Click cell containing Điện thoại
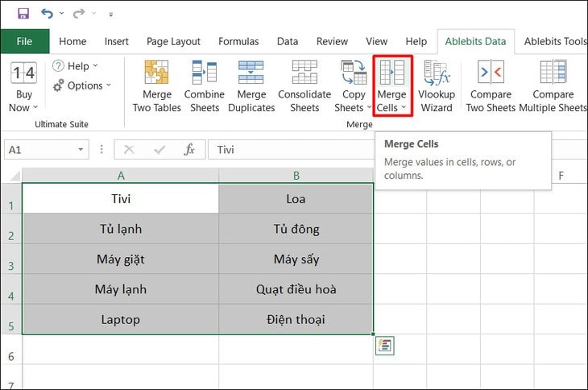The height and width of the screenshot is (390, 588). [x=296, y=319]
